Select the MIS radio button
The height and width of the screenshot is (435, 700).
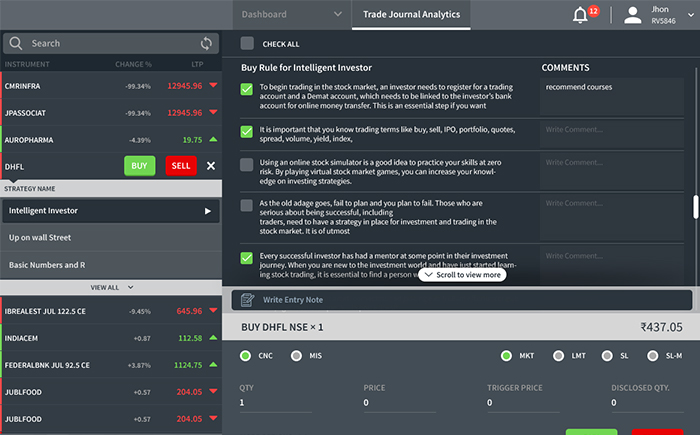[296, 355]
